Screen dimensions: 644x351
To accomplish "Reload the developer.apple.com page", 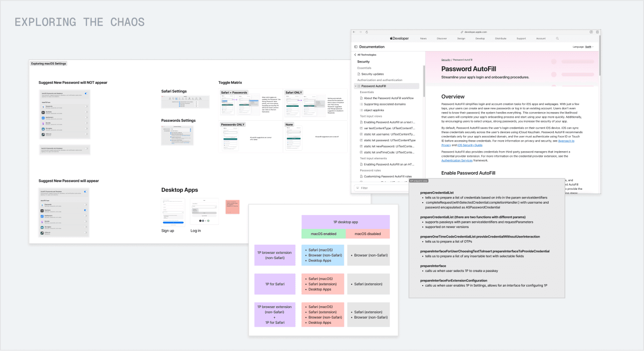I will coord(366,32).
